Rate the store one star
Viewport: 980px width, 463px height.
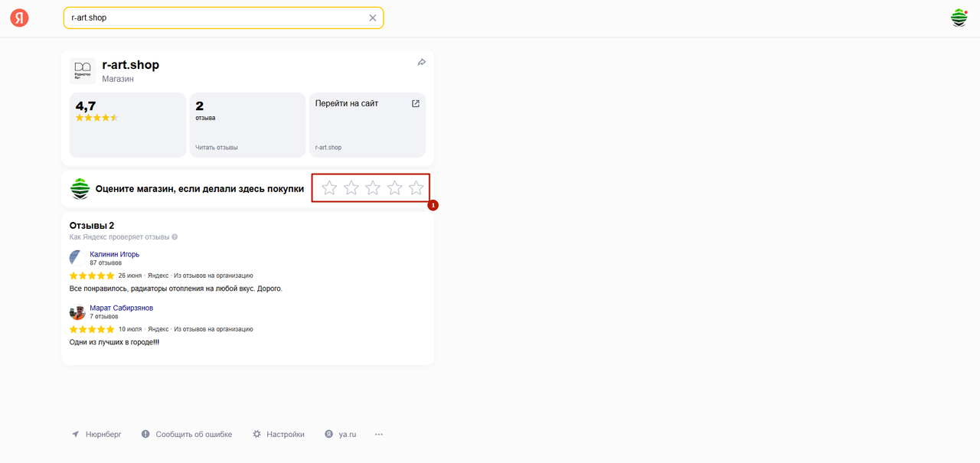click(329, 188)
